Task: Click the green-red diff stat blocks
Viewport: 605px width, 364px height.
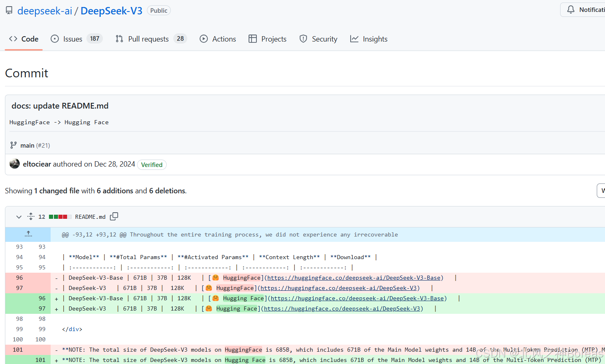Action: click(x=60, y=216)
